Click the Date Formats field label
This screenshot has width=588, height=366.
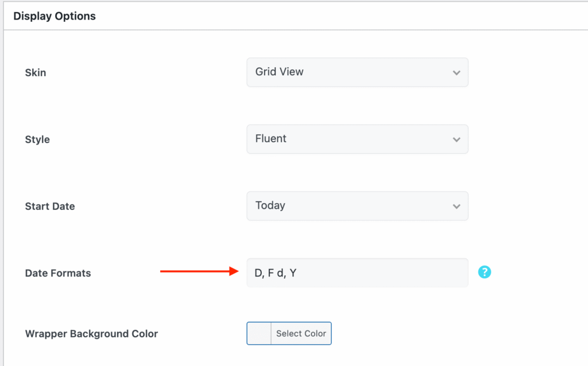(x=57, y=273)
